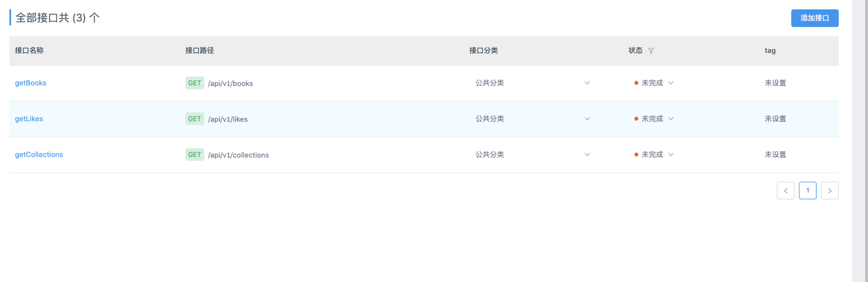Go to next page arrow
868x282 pixels.
[829, 190]
